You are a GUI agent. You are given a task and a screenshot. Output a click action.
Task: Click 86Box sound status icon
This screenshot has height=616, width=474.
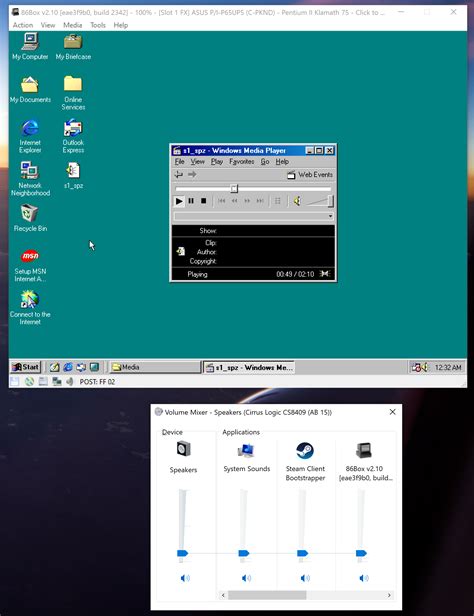point(70,381)
